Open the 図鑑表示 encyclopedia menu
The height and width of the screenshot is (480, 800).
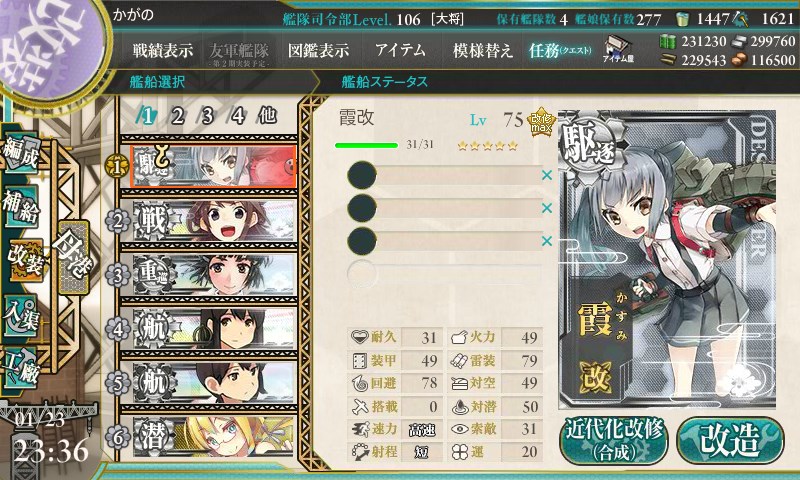[318, 50]
